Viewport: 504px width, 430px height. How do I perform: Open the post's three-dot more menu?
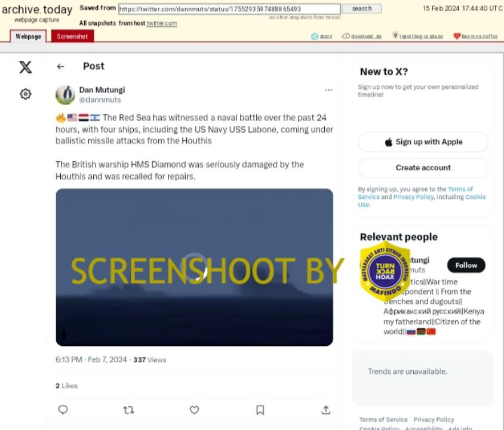tap(328, 90)
